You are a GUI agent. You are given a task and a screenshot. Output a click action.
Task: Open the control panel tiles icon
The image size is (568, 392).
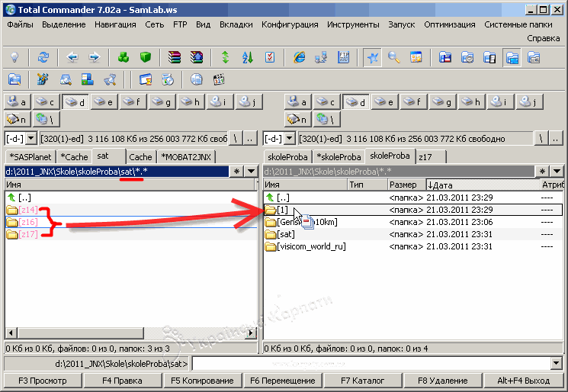pyautogui.click(x=88, y=79)
